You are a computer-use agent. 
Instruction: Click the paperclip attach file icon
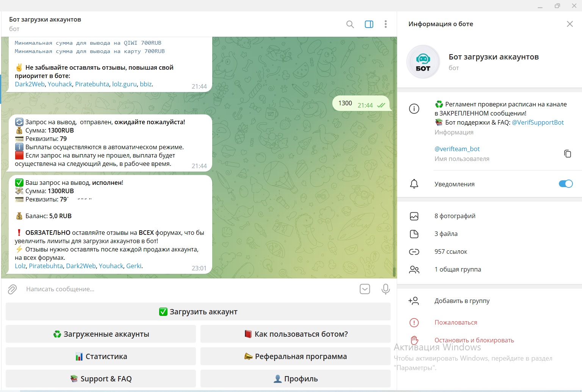[x=13, y=289]
